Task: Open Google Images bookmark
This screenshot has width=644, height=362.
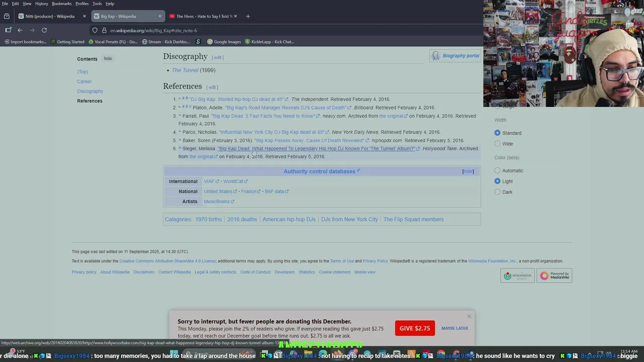Action: click(x=224, y=42)
